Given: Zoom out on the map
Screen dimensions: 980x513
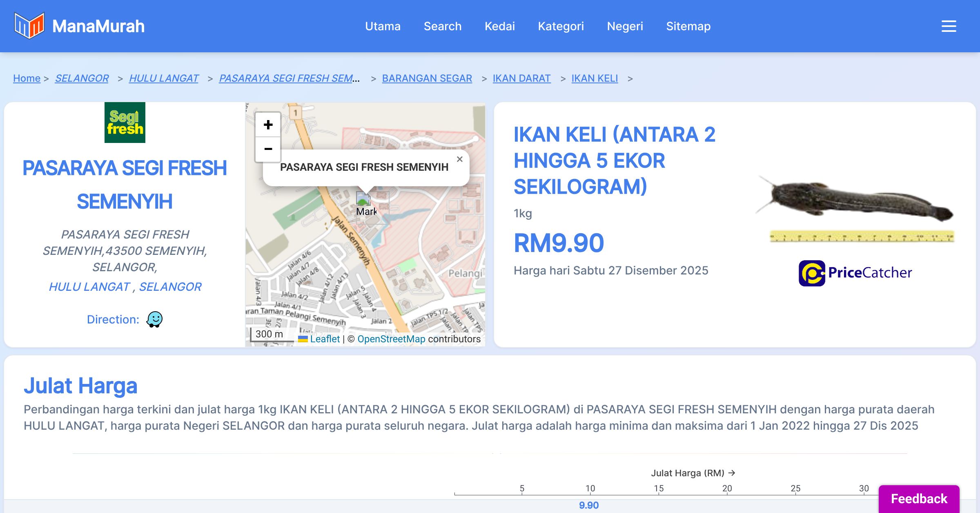Looking at the screenshot, I should click(268, 149).
